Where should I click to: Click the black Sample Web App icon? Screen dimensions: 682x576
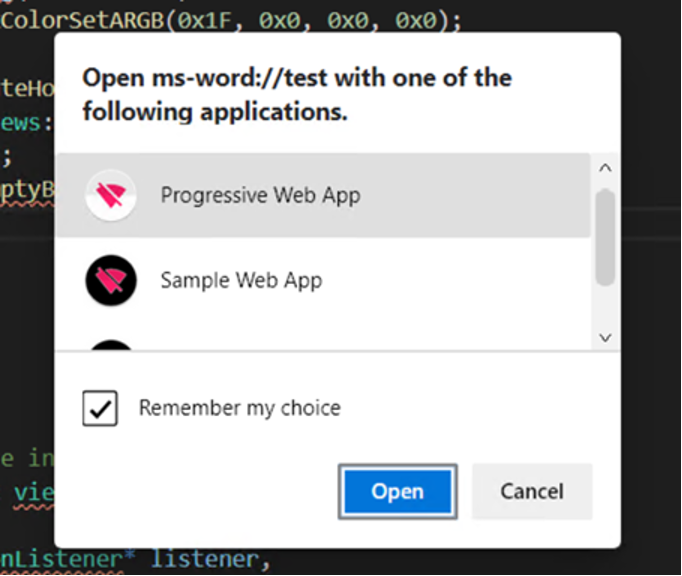[111, 281]
